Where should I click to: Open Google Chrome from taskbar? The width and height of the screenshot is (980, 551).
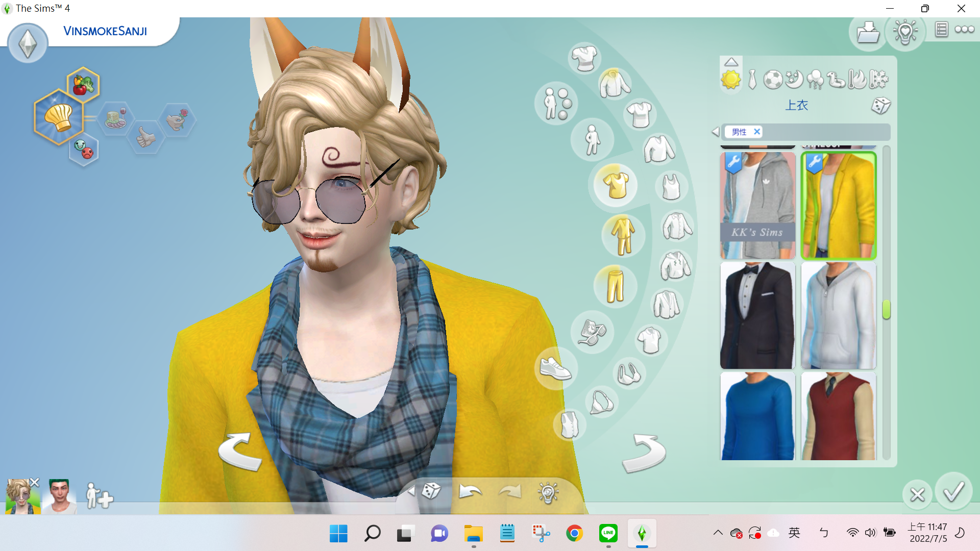[574, 534]
